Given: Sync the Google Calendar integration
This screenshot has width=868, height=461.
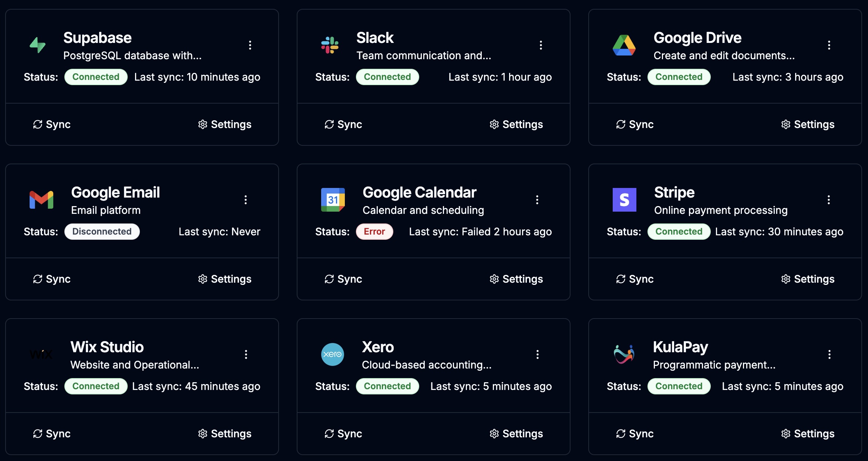Looking at the screenshot, I should [343, 279].
